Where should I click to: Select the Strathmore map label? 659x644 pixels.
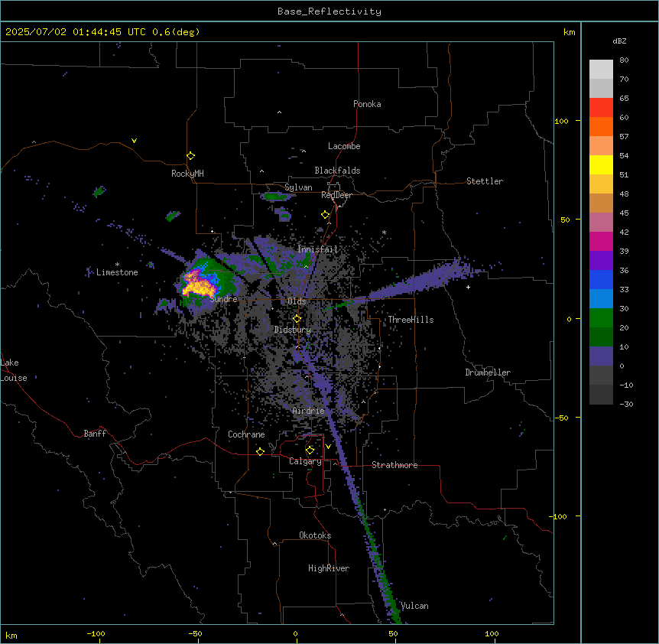pyautogui.click(x=394, y=465)
